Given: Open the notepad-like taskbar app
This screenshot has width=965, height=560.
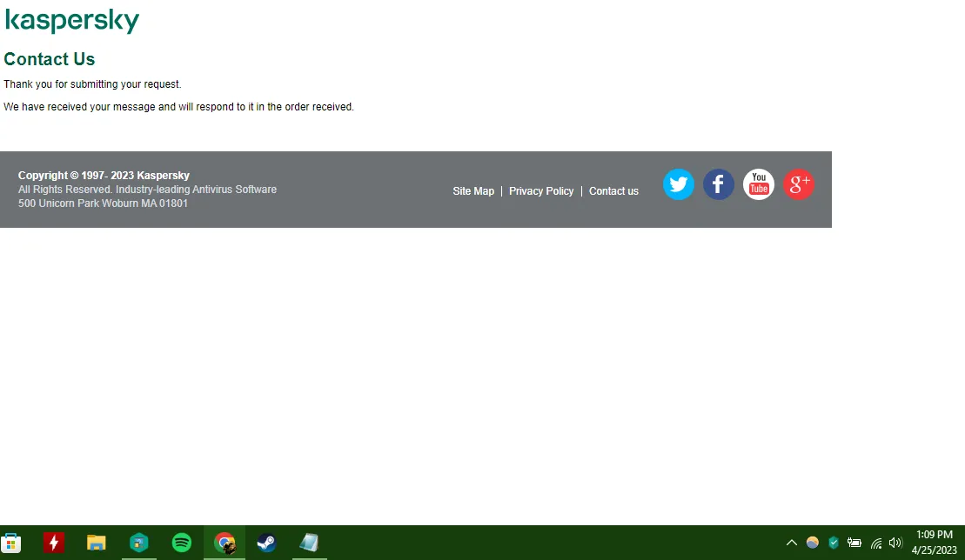Looking at the screenshot, I should click(x=309, y=543).
